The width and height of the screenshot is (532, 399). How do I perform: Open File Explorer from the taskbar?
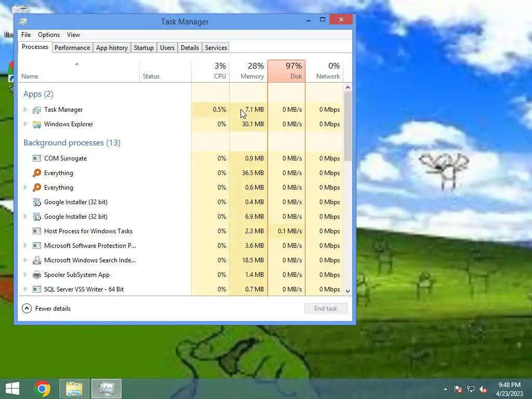tap(74, 389)
